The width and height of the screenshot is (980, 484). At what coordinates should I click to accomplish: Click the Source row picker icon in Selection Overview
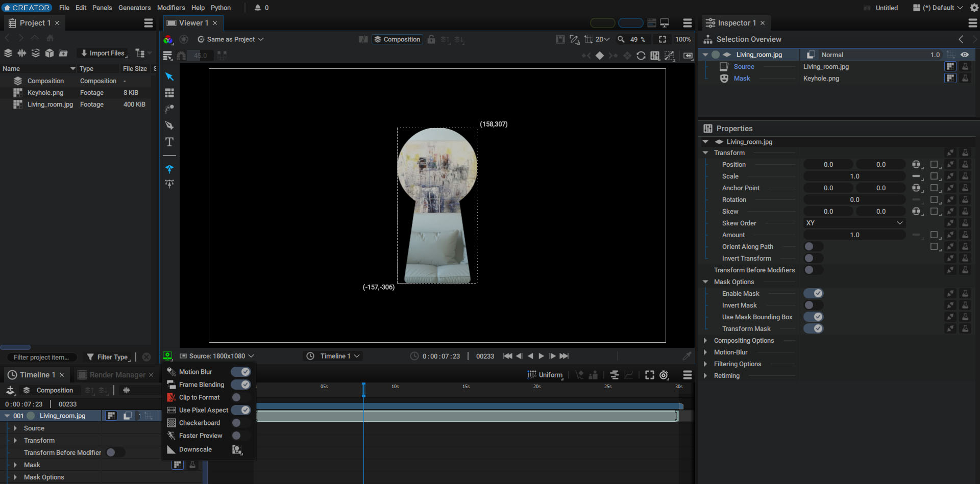point(950,66)
